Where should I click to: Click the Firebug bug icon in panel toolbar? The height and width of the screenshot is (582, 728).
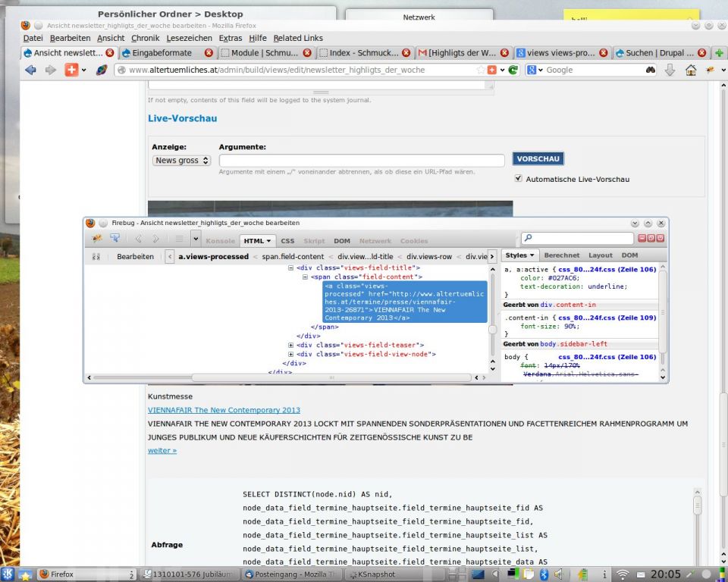97,239
